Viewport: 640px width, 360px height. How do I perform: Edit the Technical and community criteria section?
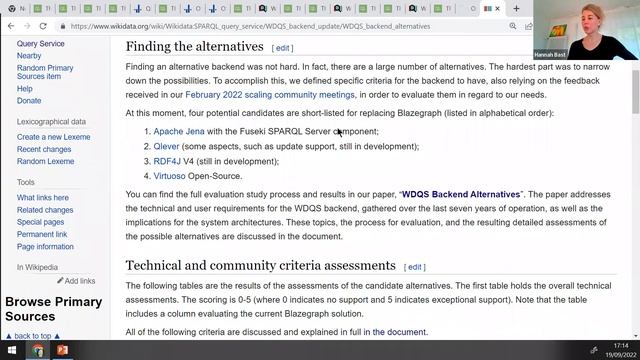(415, 267)
